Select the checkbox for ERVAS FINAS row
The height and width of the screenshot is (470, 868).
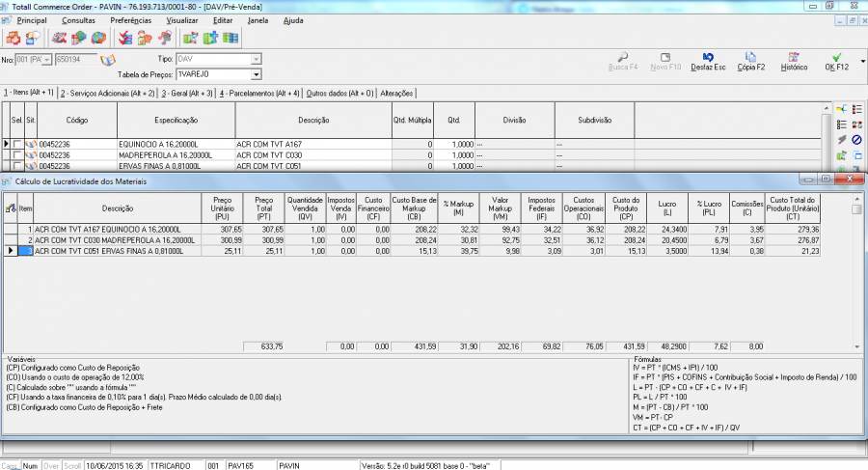(16, 165)
